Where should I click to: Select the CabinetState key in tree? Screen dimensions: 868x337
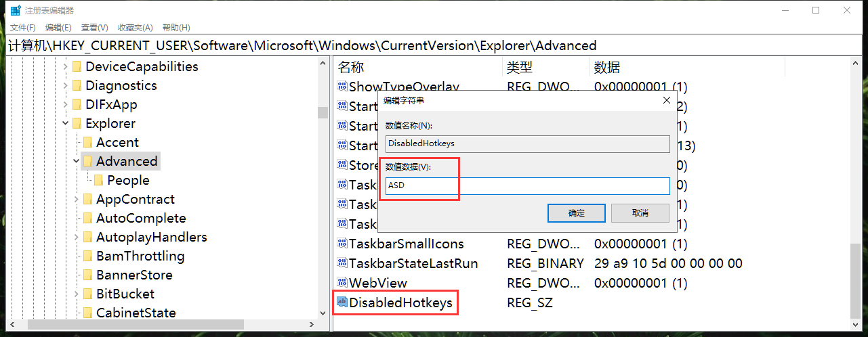coord(136,313)
